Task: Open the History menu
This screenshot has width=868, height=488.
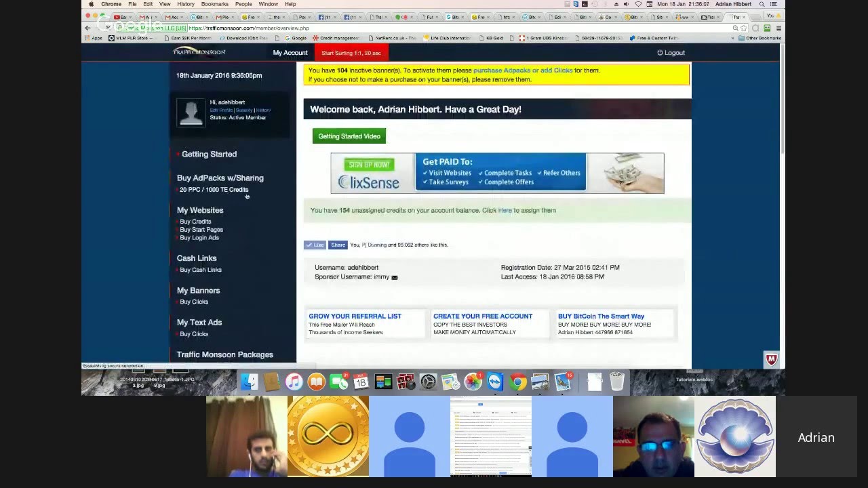Action: [186, 4]
